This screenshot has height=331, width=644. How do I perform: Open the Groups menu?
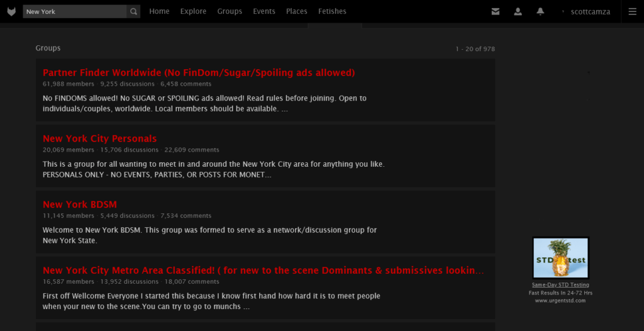click(230, 11)
